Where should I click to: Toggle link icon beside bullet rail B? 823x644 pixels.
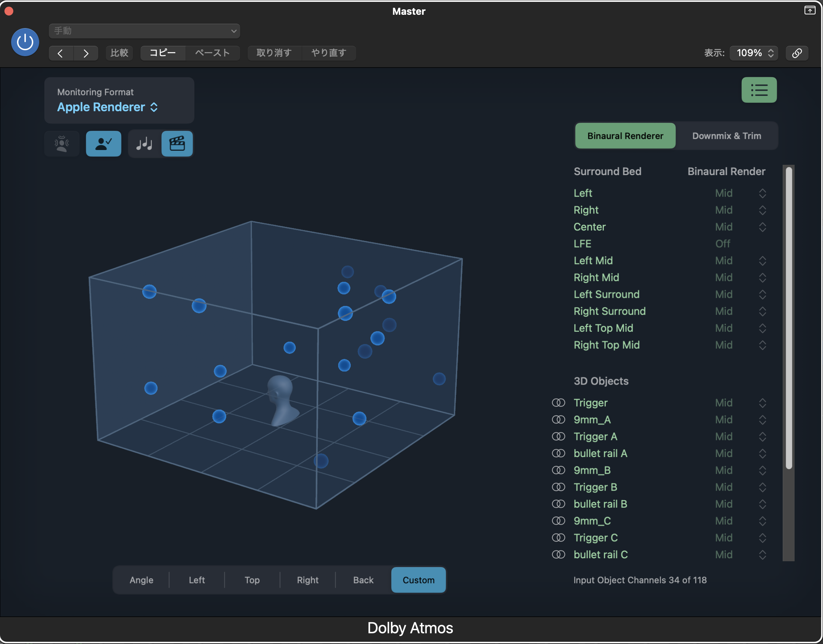558,504
